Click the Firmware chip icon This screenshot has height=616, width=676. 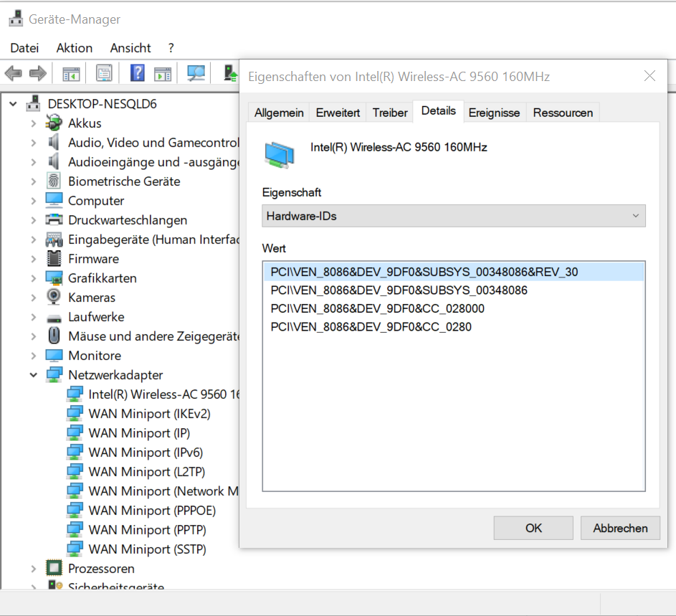tap(54, 258)
